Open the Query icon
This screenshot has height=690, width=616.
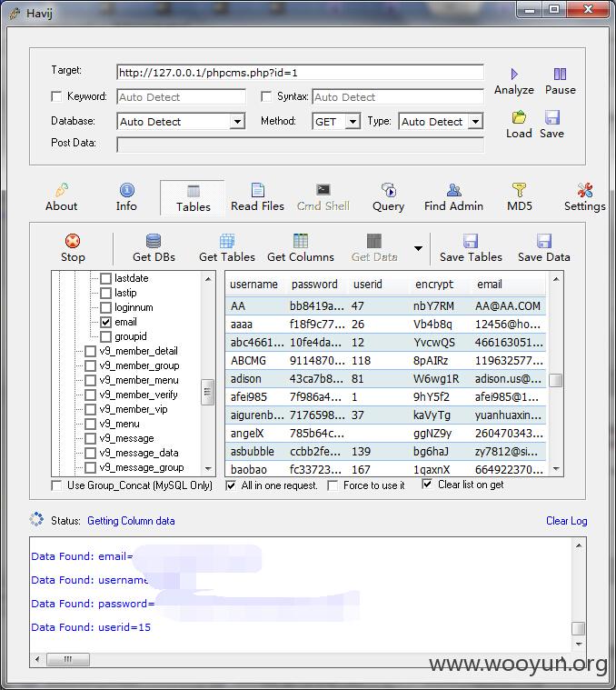[x=389, y=190]
